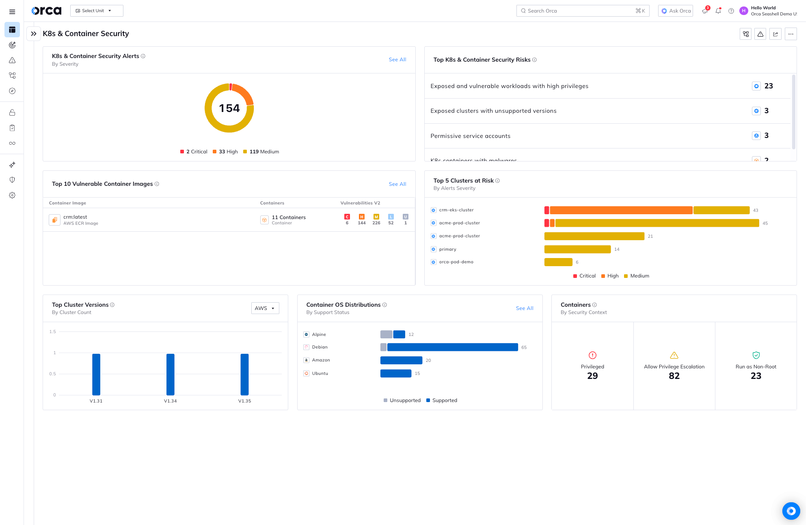Click info icon next to Top Cluster Versions

(112, 305)
